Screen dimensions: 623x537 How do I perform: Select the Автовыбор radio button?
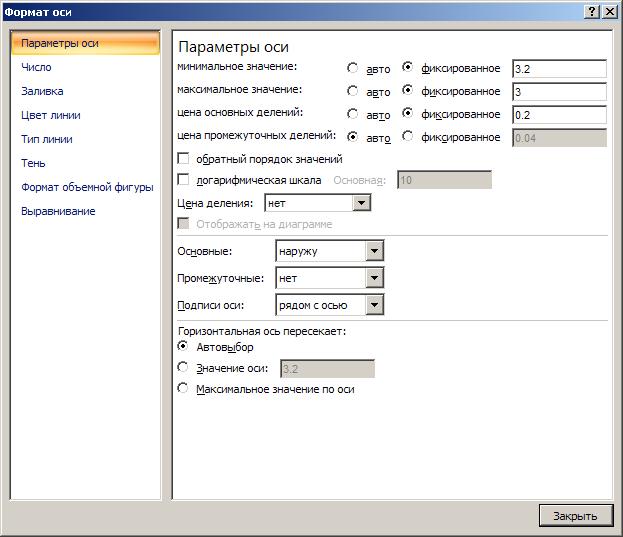(183, 346)
